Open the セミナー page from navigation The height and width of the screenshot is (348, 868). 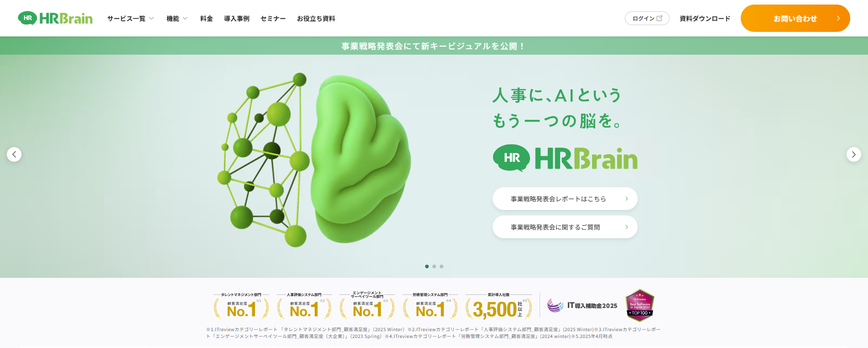(273, 19)
